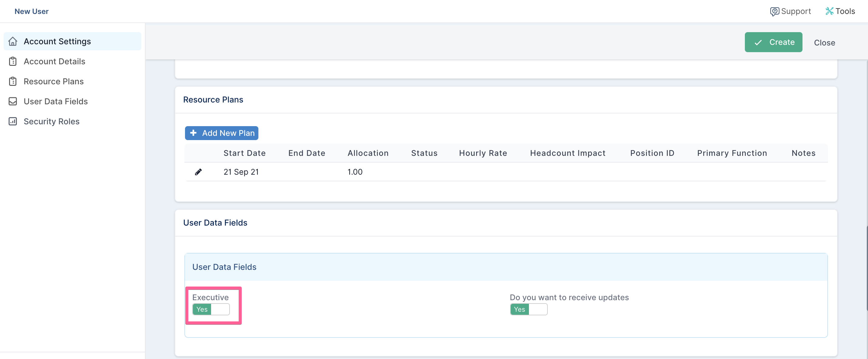Click the Notes column header
The width and height of the screenshot is (868, 359).
803,153
